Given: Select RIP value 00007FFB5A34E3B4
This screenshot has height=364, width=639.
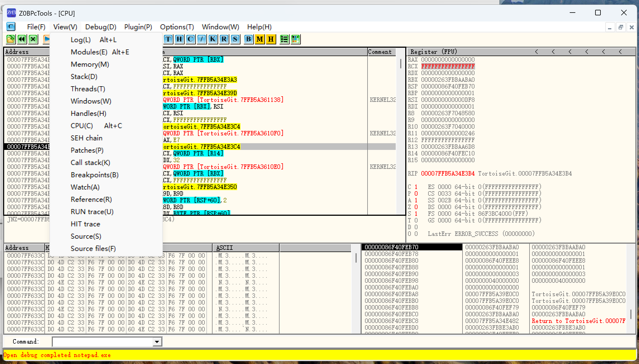Looking at the screenshot, I should [x=448, y=173].
